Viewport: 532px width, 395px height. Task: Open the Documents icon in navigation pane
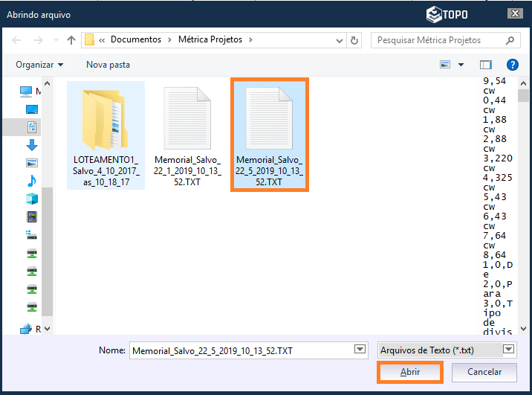[x=32, y=127]
